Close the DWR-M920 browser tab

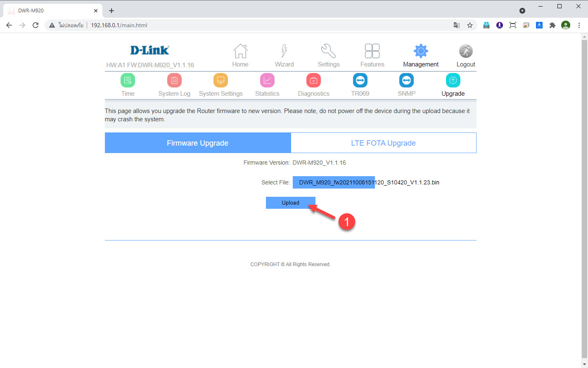[x=96, y=11]
